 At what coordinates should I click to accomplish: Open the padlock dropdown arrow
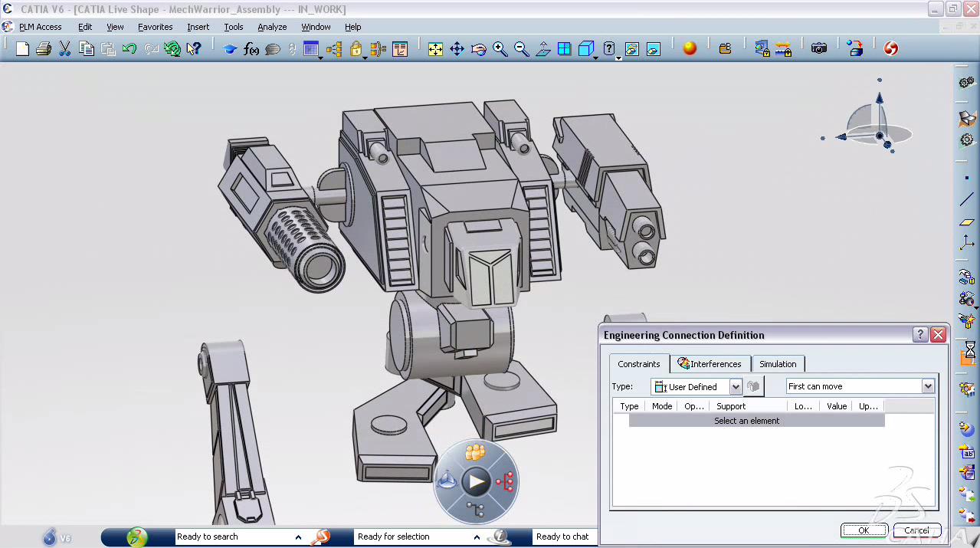pos(365,57)
